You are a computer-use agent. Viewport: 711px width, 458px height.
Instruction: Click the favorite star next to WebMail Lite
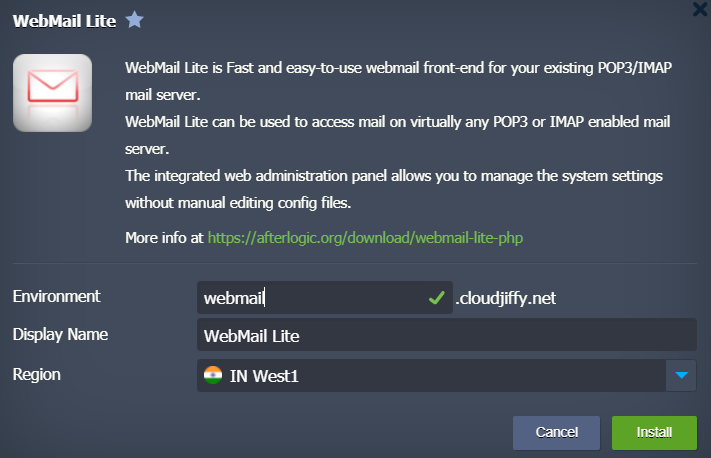(x=134, y=20)
